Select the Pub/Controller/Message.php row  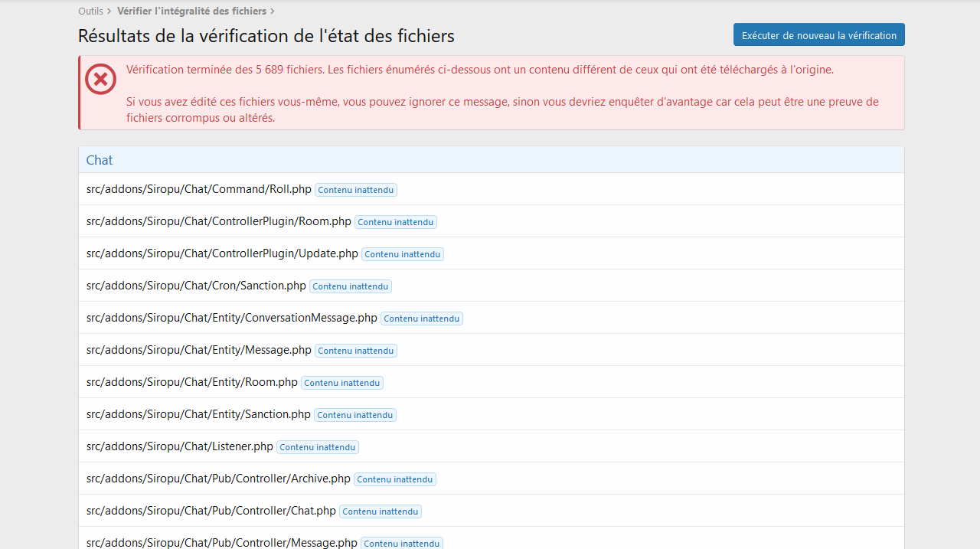pos(221,542)
